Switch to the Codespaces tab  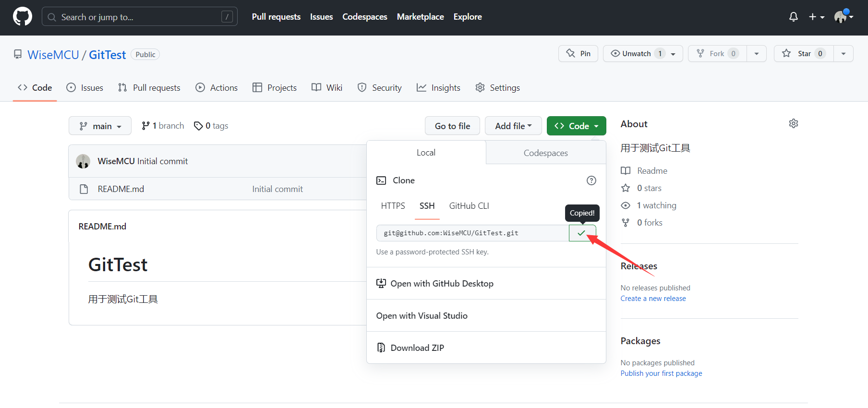[545, 153]
